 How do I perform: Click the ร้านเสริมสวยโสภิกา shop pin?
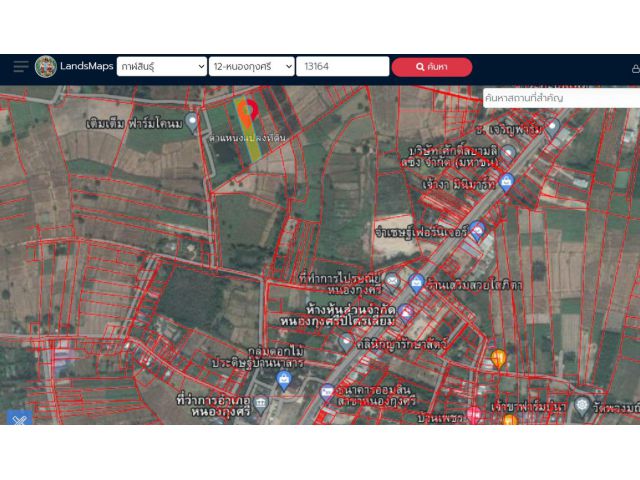pyautogui.click(x=416, y=283)
